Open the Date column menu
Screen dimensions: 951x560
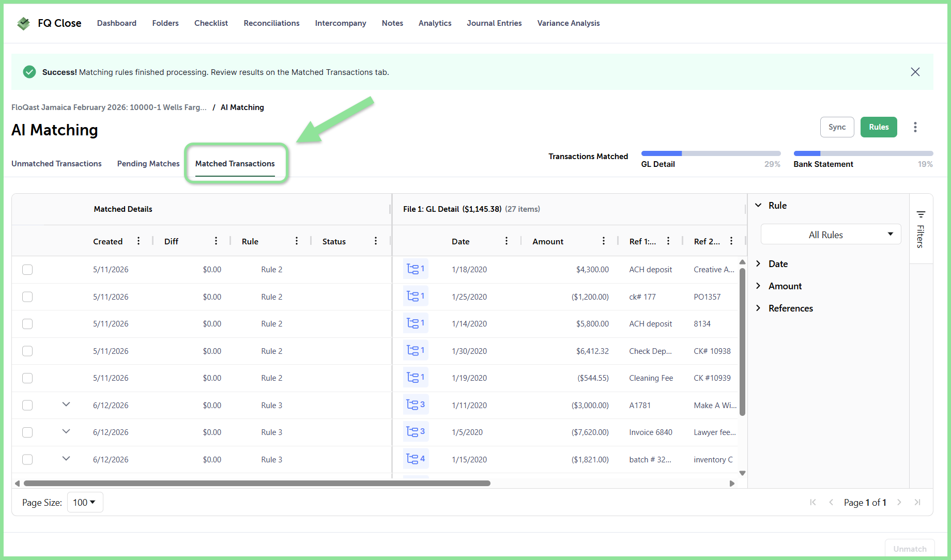point(506,241)
